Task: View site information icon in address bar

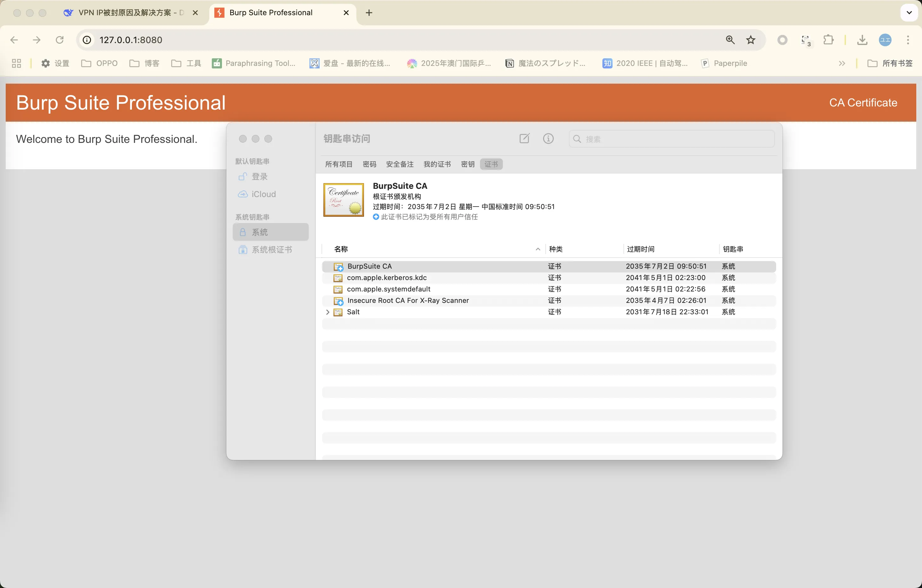Action: [87, 40]
